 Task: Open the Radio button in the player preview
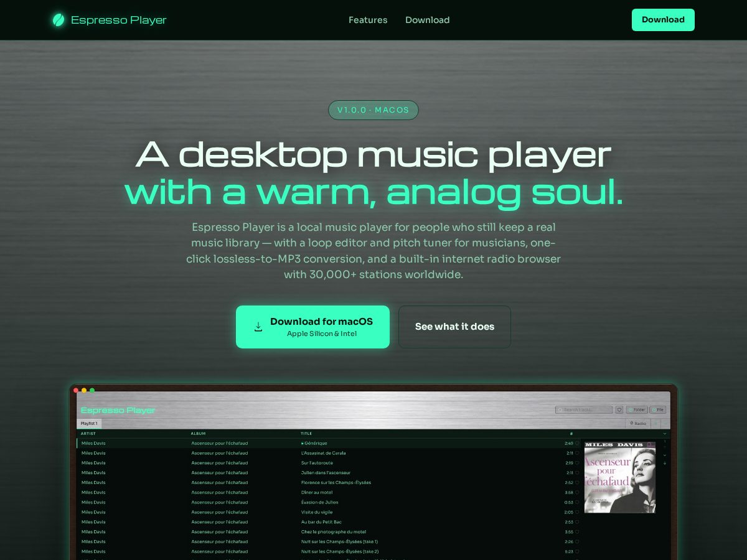(637, 423)
